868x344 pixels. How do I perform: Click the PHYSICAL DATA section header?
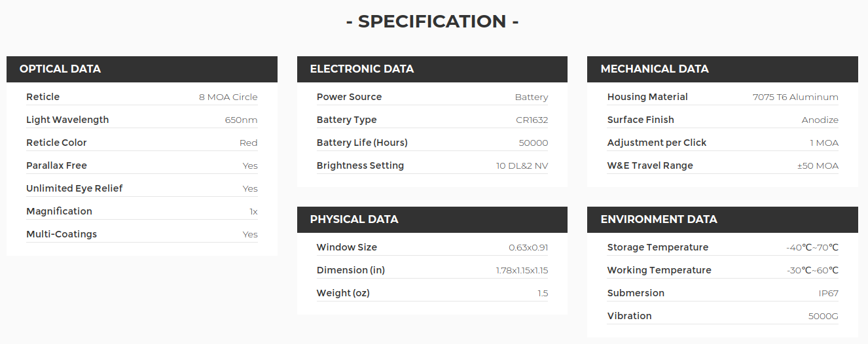click(x=354, y=220)
